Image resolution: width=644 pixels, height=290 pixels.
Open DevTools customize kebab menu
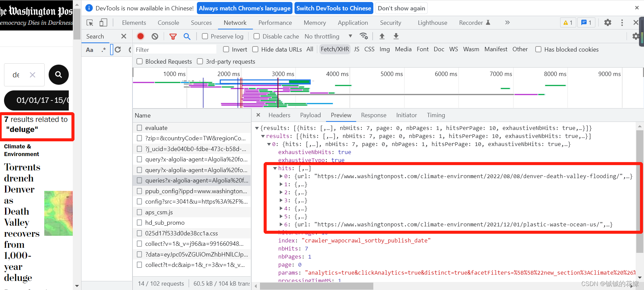[x=622, y=22]
